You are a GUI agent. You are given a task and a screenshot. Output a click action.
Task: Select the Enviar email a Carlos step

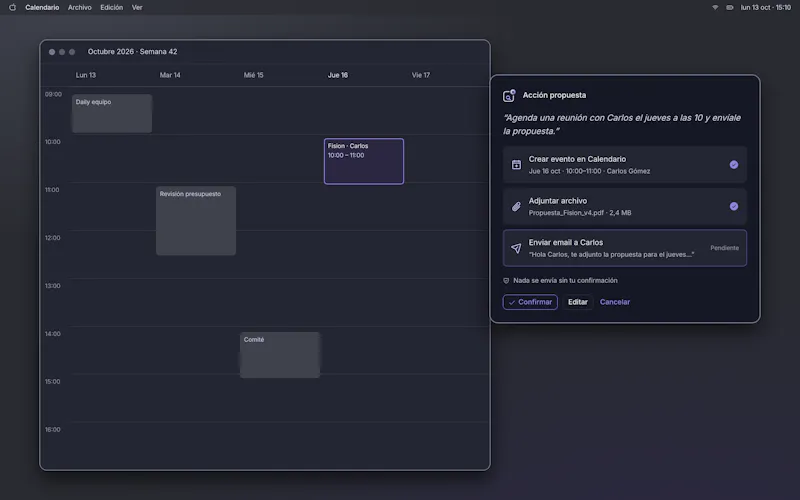tap(624, 248)
